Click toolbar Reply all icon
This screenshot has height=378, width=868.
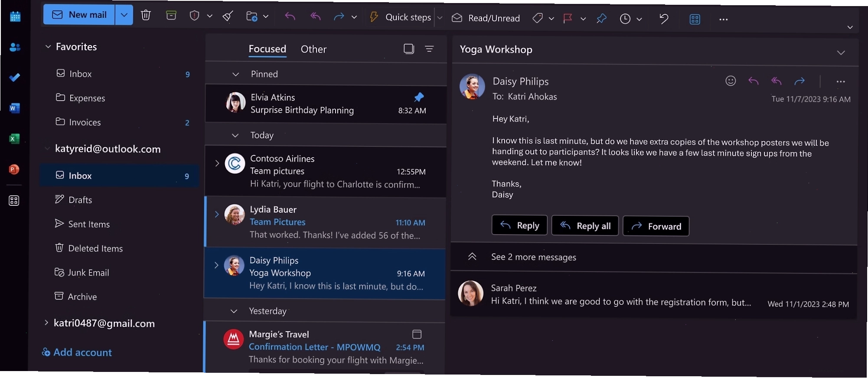[316, 16]
